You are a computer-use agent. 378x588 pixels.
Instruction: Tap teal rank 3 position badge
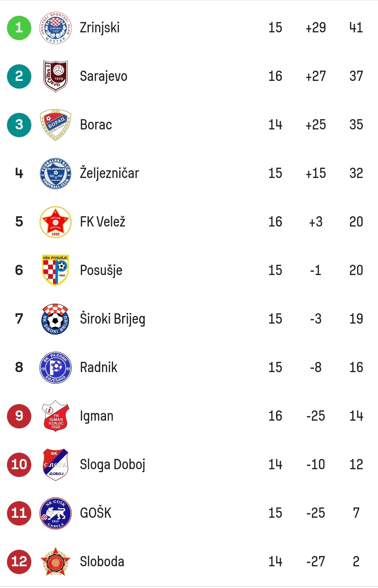pyautogui.click(x=19, y=125)
